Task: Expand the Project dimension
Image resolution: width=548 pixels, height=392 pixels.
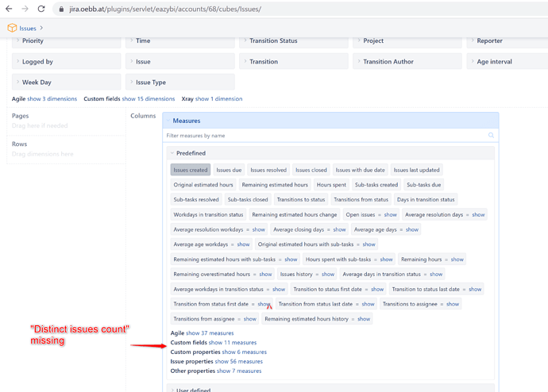Action: 407,40
